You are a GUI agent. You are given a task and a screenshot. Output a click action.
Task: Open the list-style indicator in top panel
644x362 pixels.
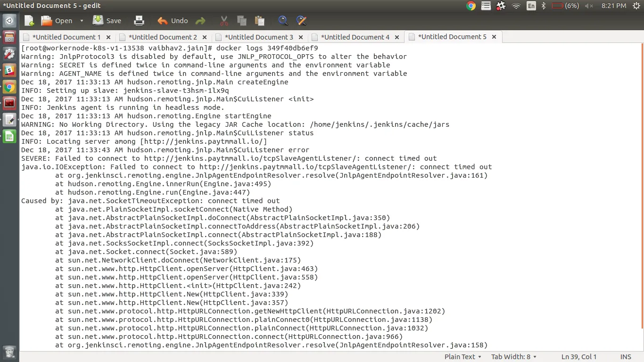tap(486, 6)
